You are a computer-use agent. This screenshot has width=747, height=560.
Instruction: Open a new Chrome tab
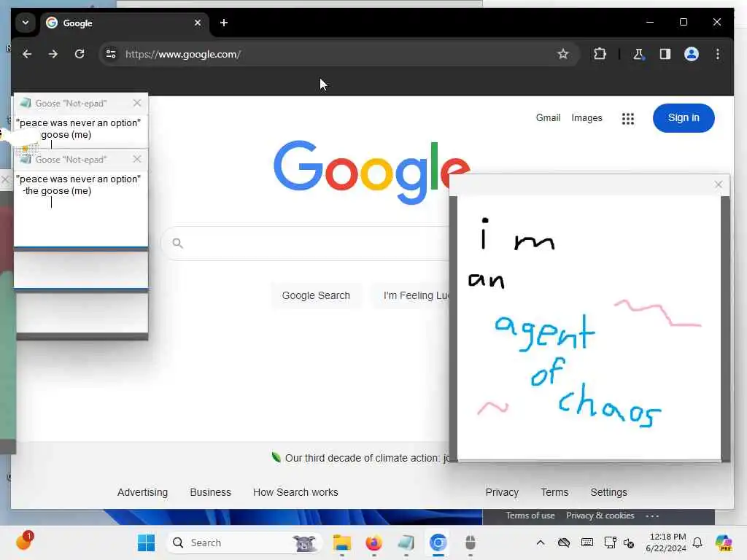pyautogui.click(x=224, y=23)
